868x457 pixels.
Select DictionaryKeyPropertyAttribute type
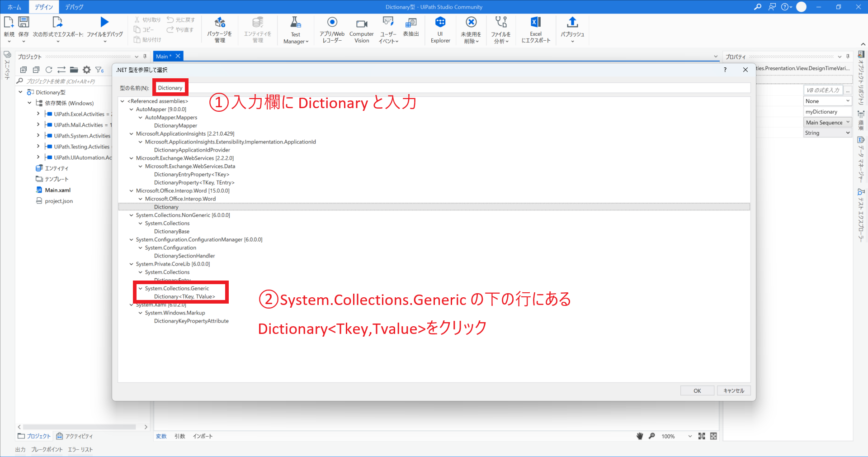point(191,321)
